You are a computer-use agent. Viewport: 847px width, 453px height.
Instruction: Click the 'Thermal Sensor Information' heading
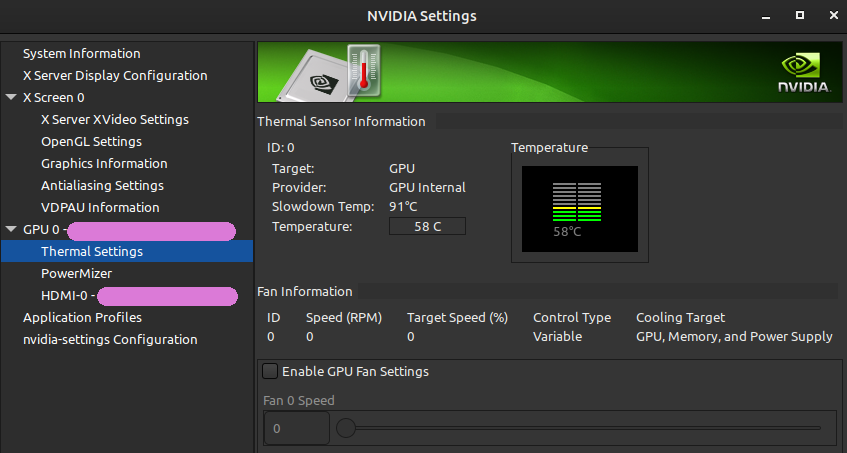tap(341, 121)
